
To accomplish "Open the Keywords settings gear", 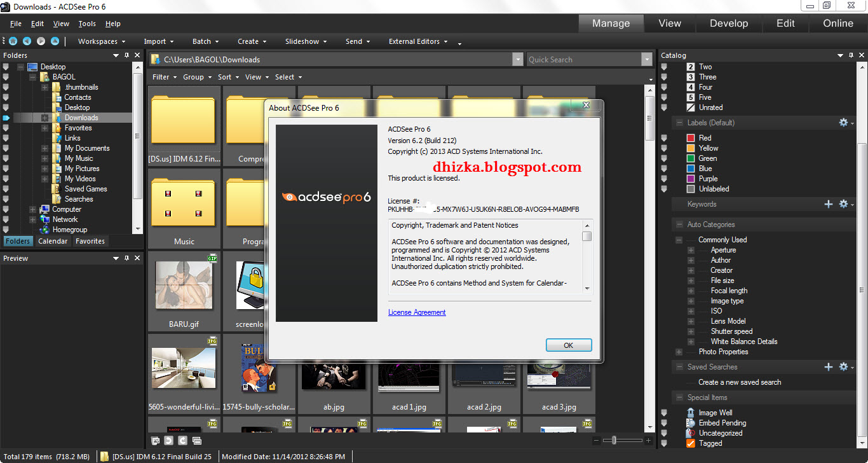I will (844, 204).
